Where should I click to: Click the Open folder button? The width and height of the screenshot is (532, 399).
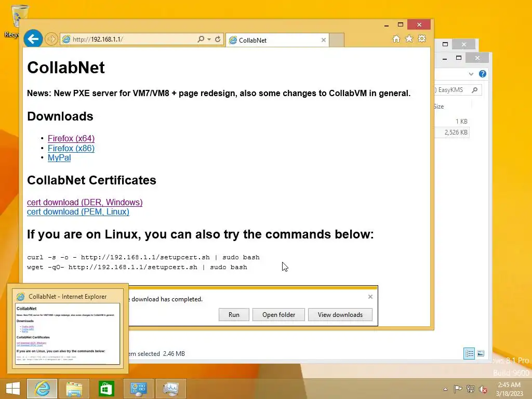pos(278,314)
